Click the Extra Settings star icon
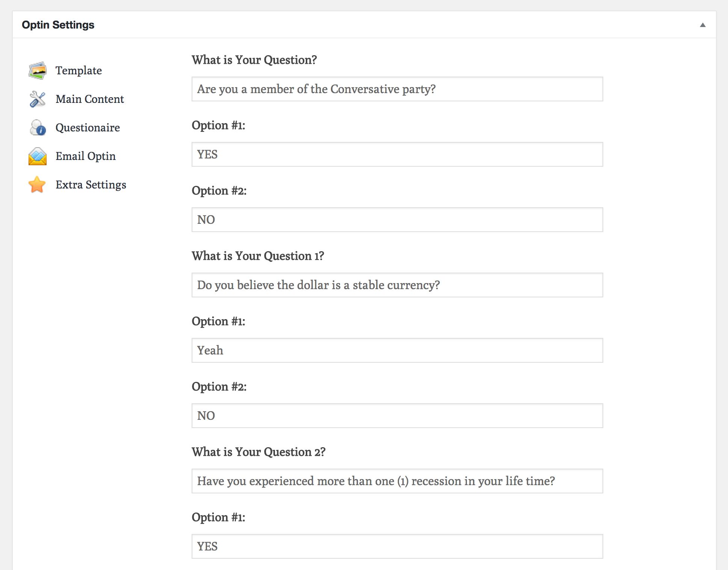728x570 pixels. click(37, 185)
